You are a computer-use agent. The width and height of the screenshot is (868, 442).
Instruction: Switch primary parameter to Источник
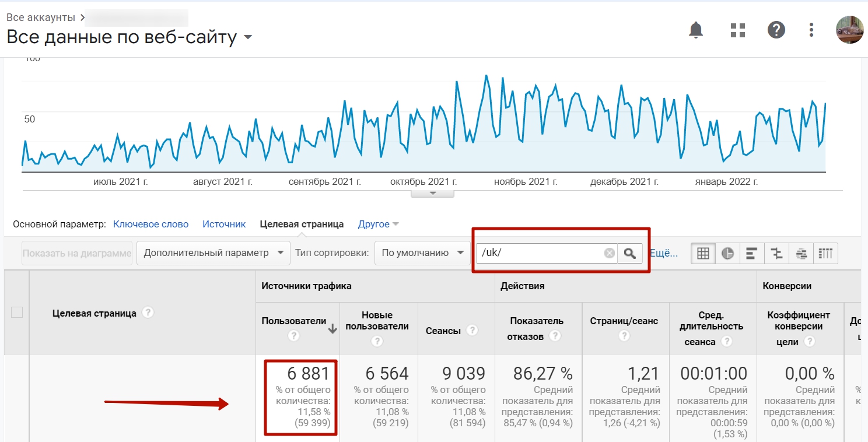(x=224, y=224)
